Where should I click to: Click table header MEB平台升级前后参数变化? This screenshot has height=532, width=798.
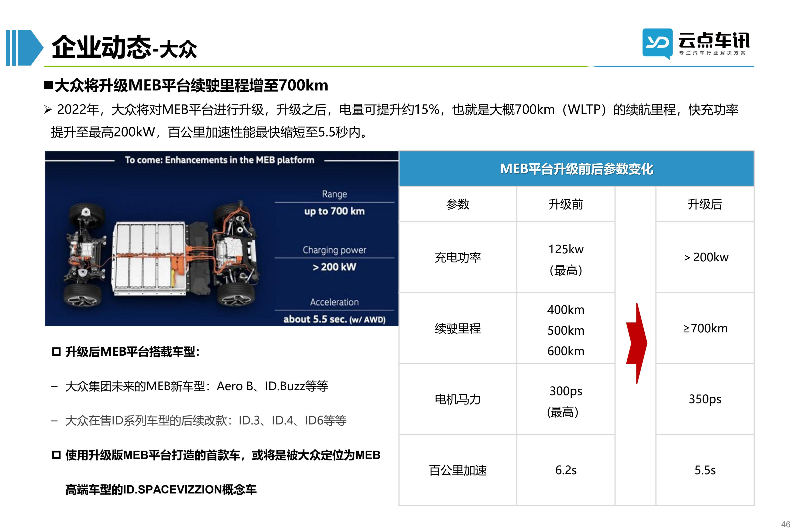click(576, 169)
